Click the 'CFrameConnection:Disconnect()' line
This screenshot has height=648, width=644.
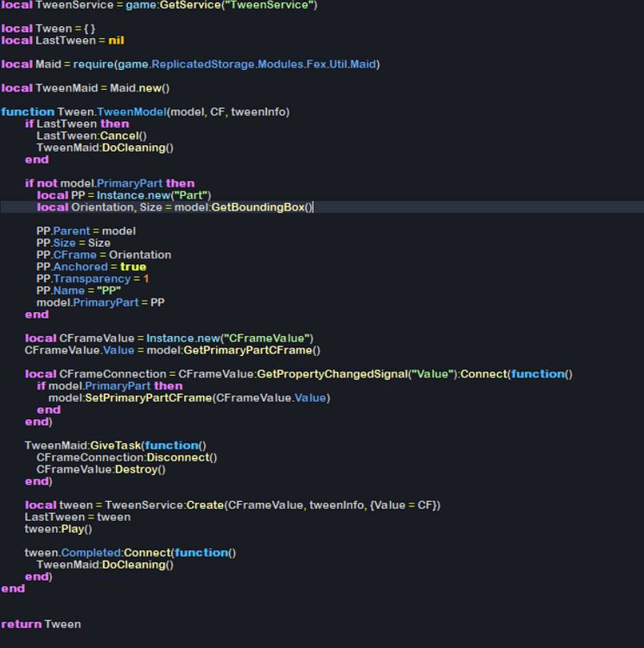pos(127,457)
